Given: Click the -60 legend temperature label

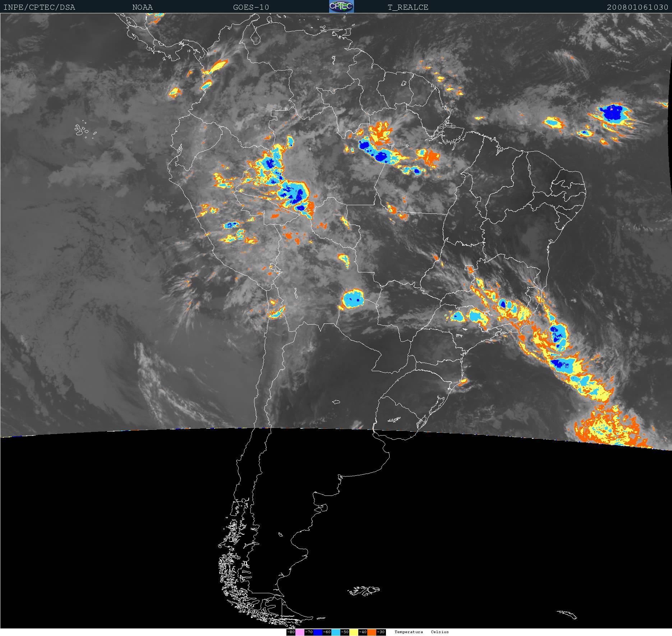Looking at the screenshot, I should [x=327, y=632].
